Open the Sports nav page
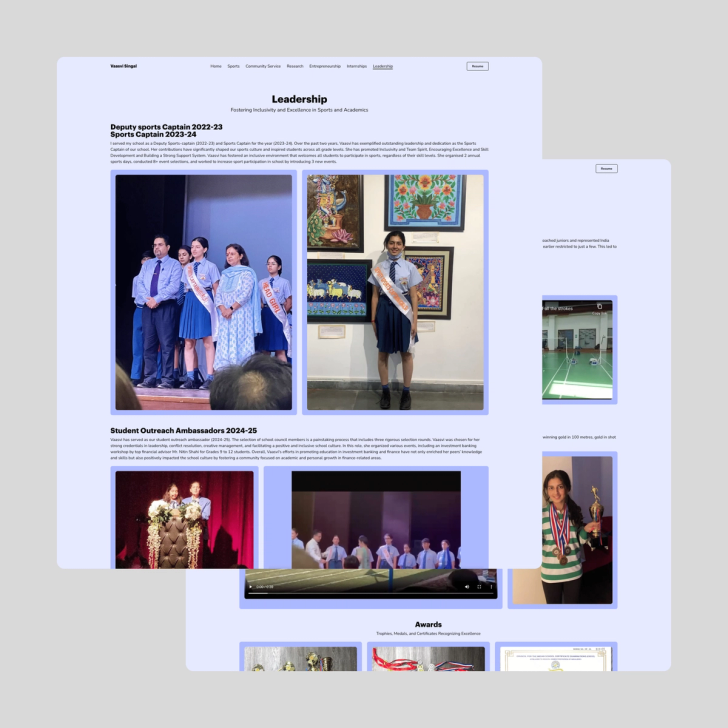 (234, 66)
